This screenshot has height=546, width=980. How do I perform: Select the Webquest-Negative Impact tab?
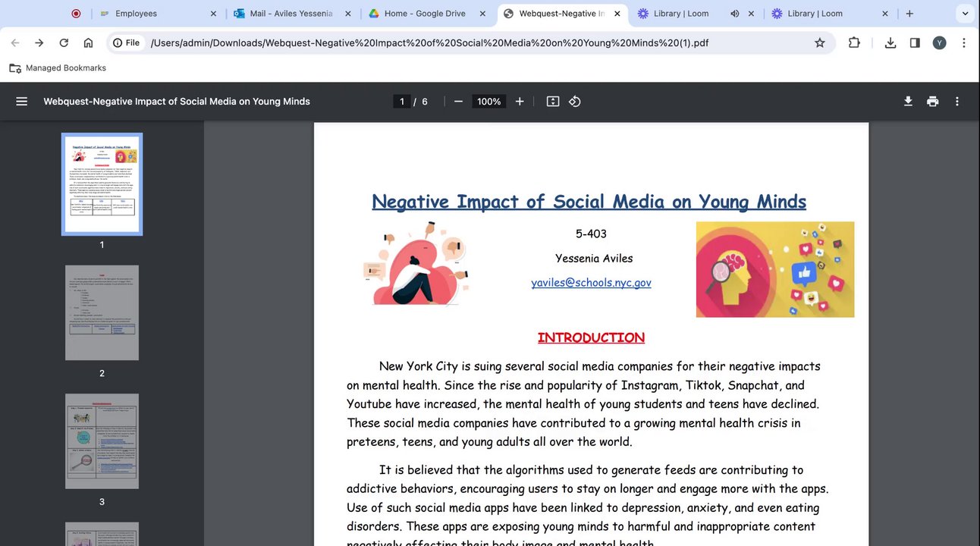(x=561, y=14)
